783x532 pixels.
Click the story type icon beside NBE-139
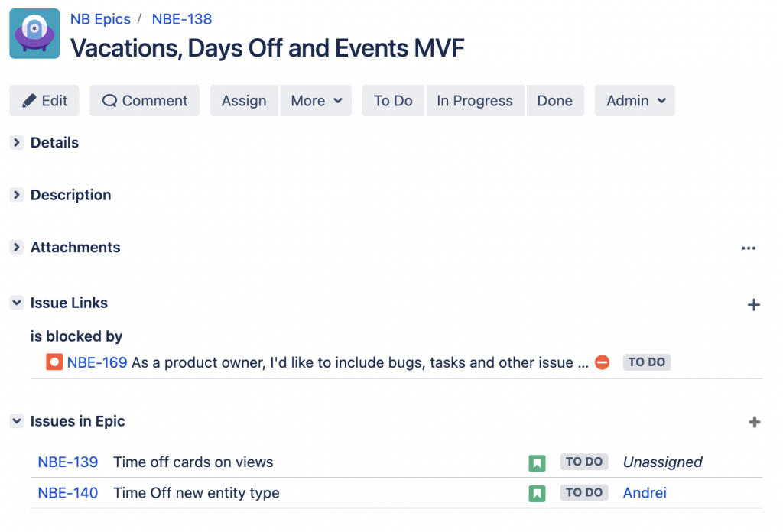tap(537, 462)
